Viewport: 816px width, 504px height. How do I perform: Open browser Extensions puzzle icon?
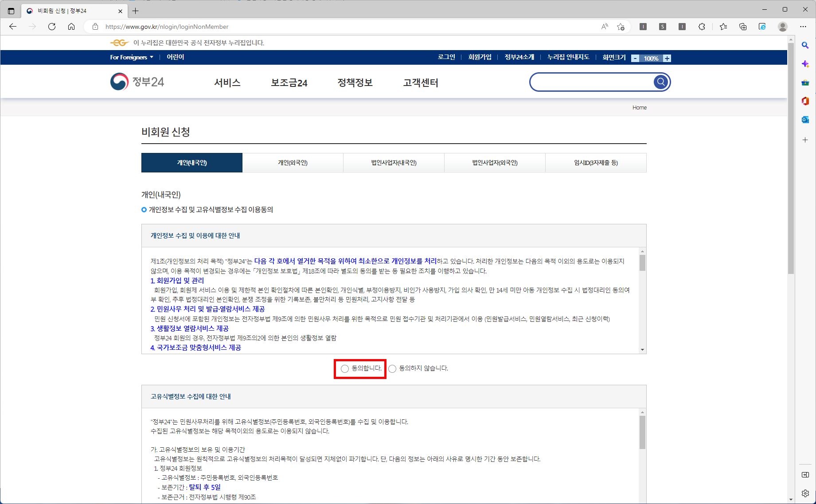point(702,27)
